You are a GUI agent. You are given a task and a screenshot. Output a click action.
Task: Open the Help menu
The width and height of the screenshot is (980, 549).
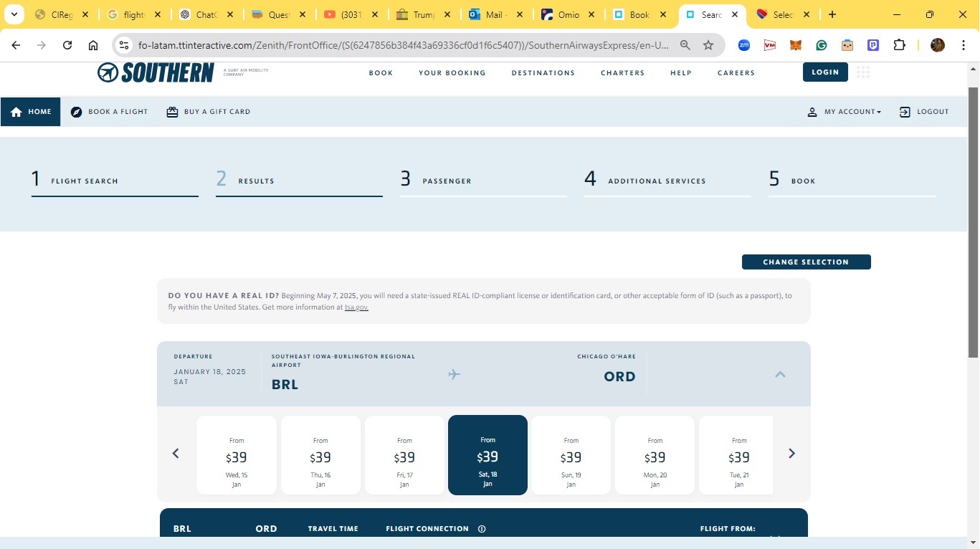[681, 73]
